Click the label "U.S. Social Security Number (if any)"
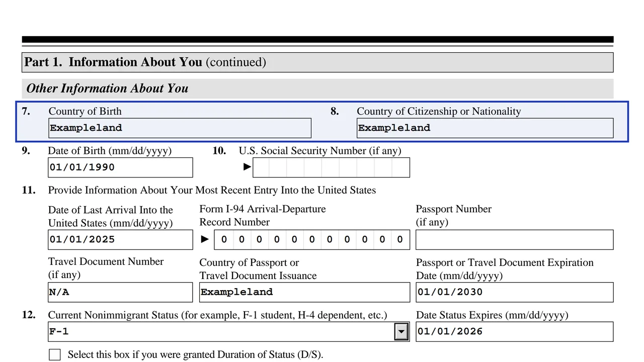The width and height of the screenshot is (644, 362). point(320,151)
